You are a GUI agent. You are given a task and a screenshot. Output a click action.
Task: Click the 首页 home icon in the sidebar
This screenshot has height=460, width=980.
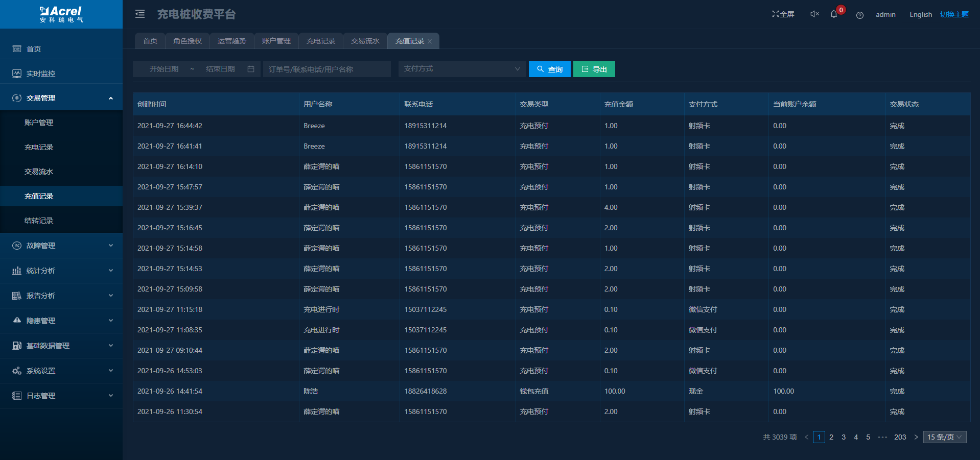tap(17, 49)
